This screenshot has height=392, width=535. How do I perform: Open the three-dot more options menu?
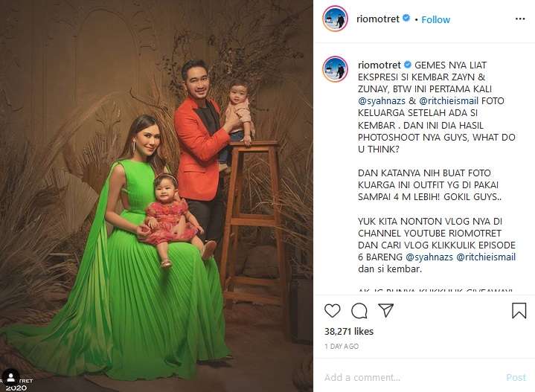(520, 19)
